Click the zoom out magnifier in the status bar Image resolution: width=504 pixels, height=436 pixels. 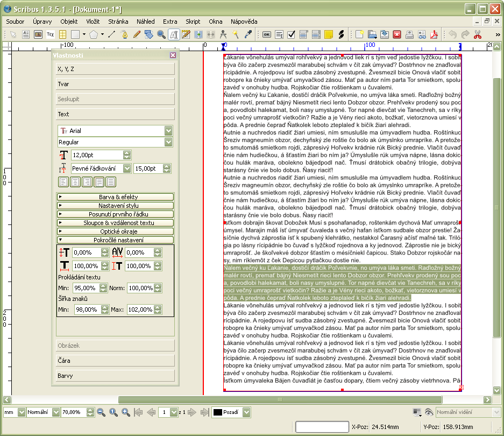tap(101, 412)
